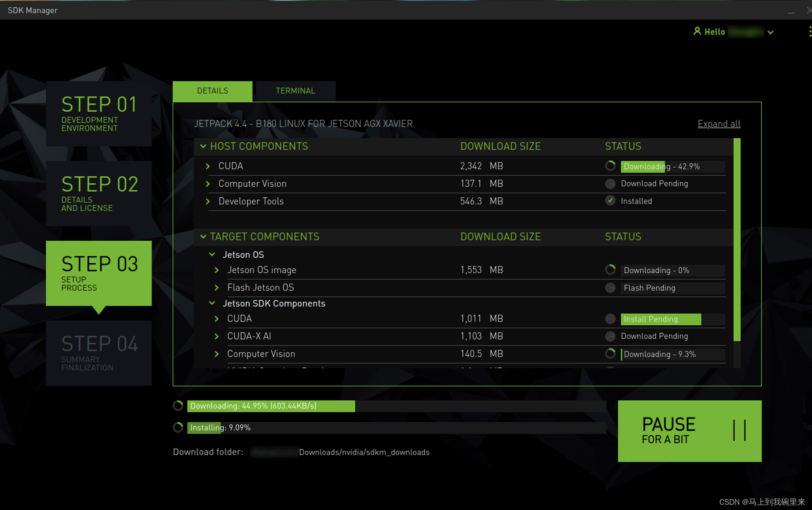
Task: Click the components list vertical scrollbar
Action: [x=737, y=240]
